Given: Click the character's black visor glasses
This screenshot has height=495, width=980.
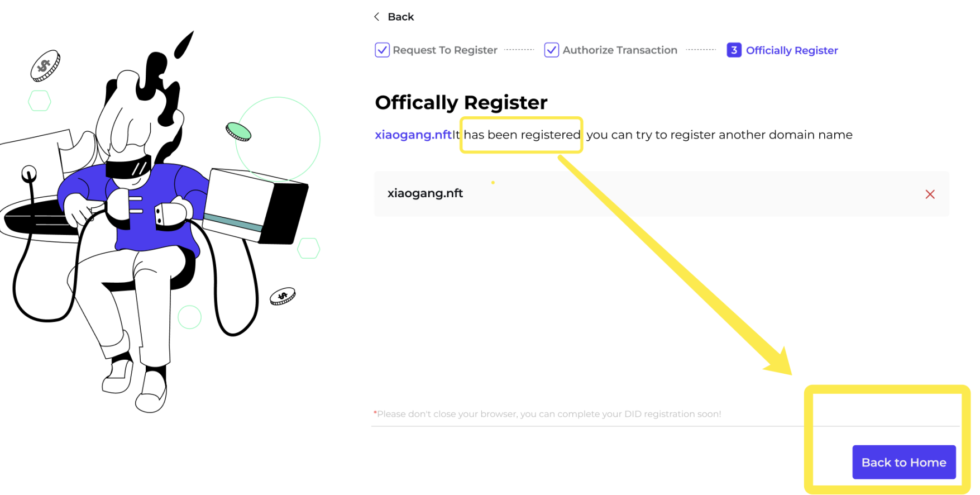Looking at the screenshot, I should [x=129, y=167].
